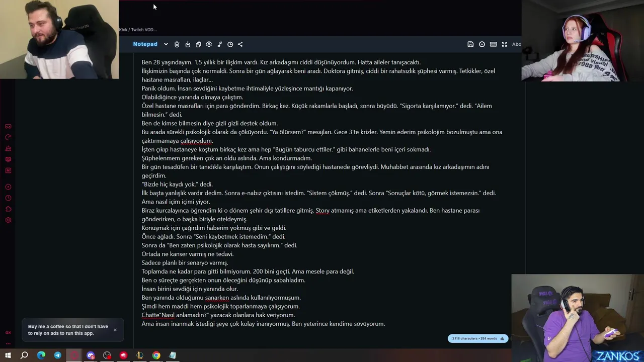The width and height of the screenshot is (644, 362).
Task: Click the top-right red-haired streamer webcam
Action: [x=583, y=40]
